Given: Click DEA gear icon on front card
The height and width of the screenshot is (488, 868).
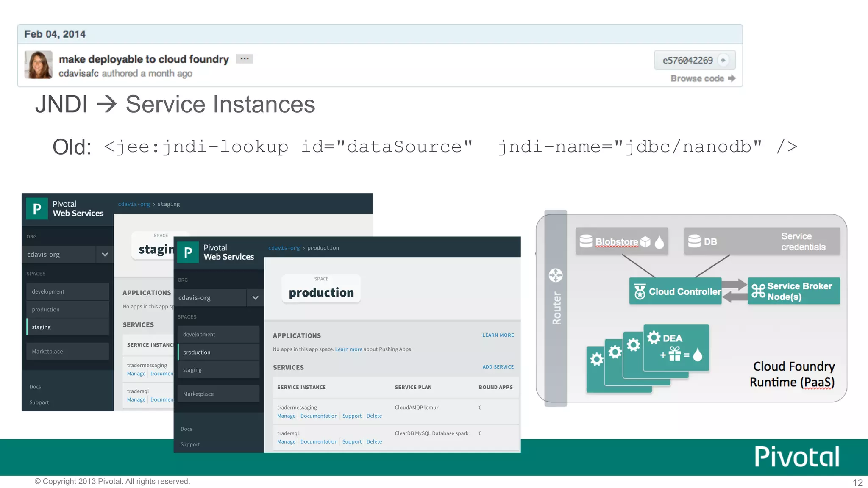Looking at the screenshot, I should tap(654, 338).
